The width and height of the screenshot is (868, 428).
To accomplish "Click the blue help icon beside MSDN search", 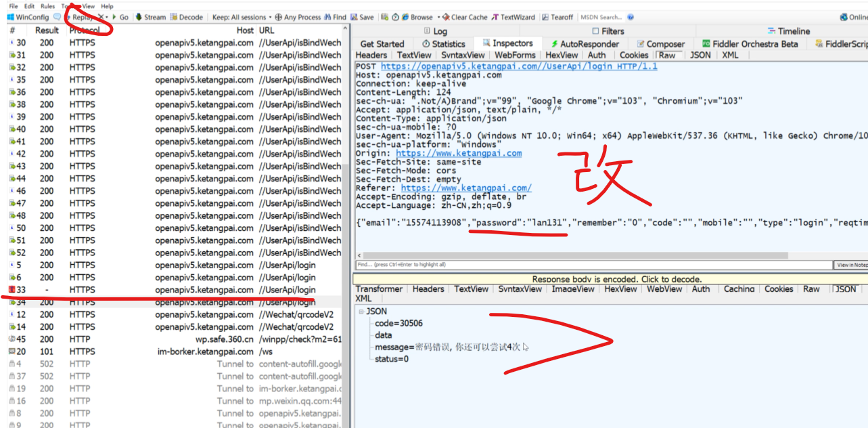I will pyautogui.click(x=631, y=17).
